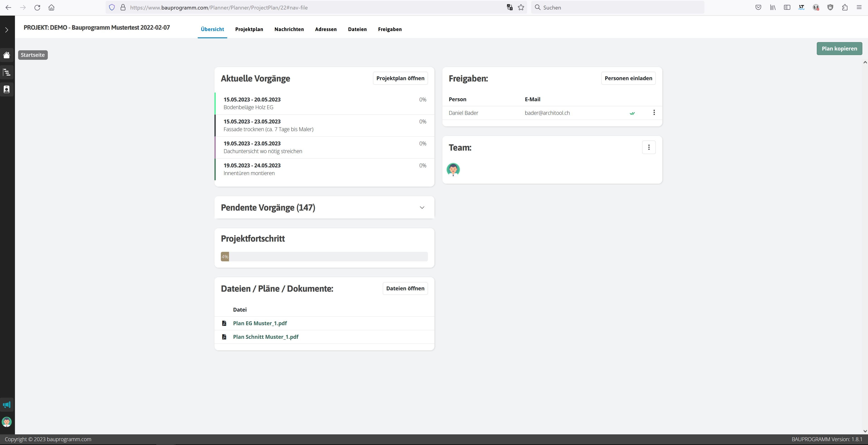Open the address book sidebar icon
Screen dimensions: 868x445
(7, 89)
